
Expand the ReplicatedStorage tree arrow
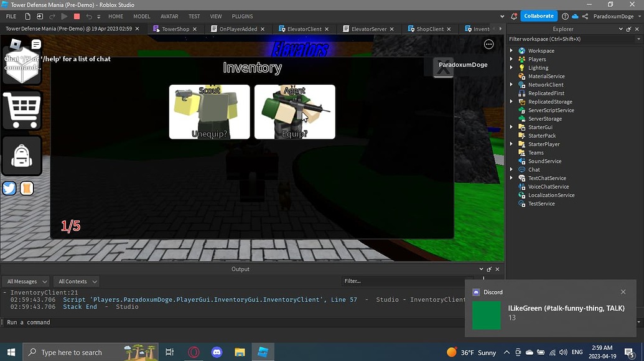(511, 102)
